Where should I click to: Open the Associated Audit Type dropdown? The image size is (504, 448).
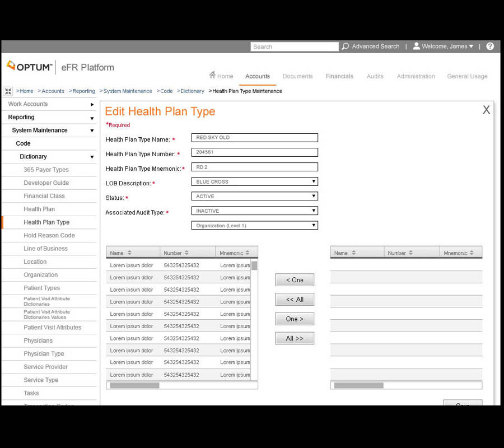[314, 211]
